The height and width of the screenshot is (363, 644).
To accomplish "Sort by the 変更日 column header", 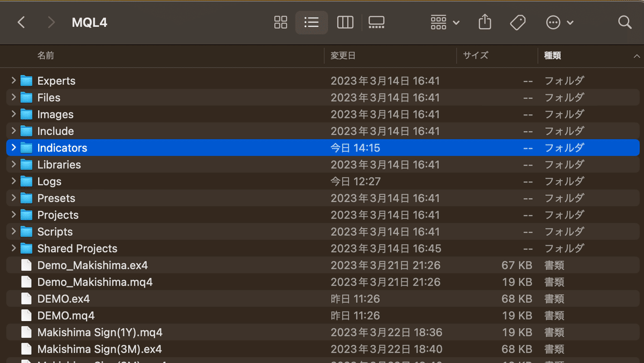I will pyautogui.click(x=343, y=55).
